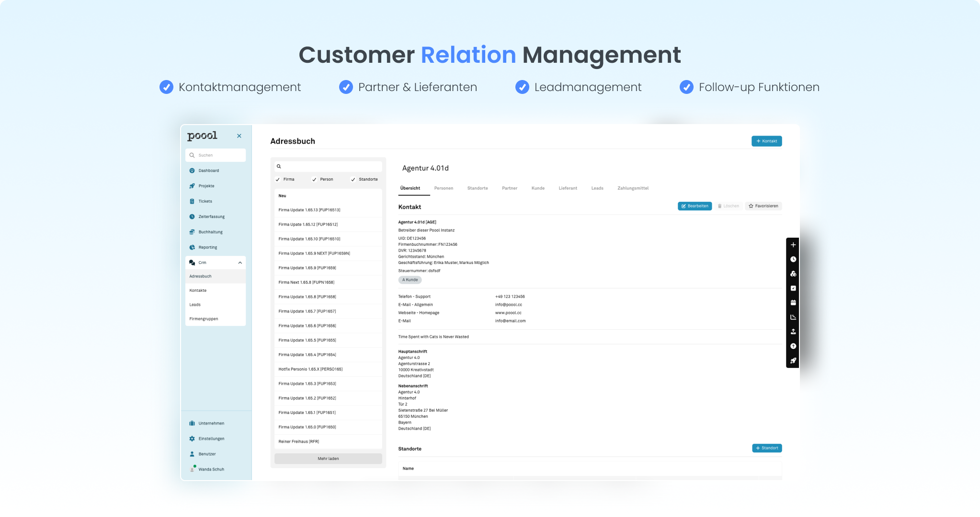Click the clock icon in black quick toolbar
The height and width of the screenshot is (517, 980).
[x=793, y=259]
